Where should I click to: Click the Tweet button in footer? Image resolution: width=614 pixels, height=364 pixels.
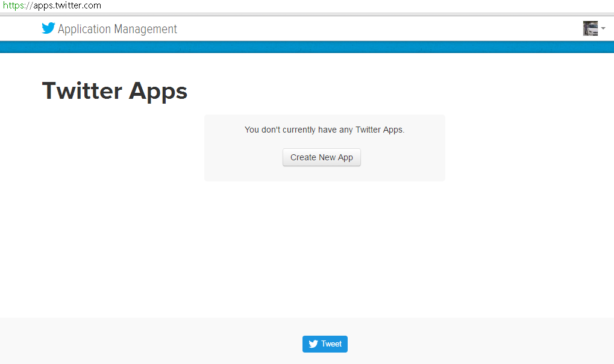click(x=325, y=344)
